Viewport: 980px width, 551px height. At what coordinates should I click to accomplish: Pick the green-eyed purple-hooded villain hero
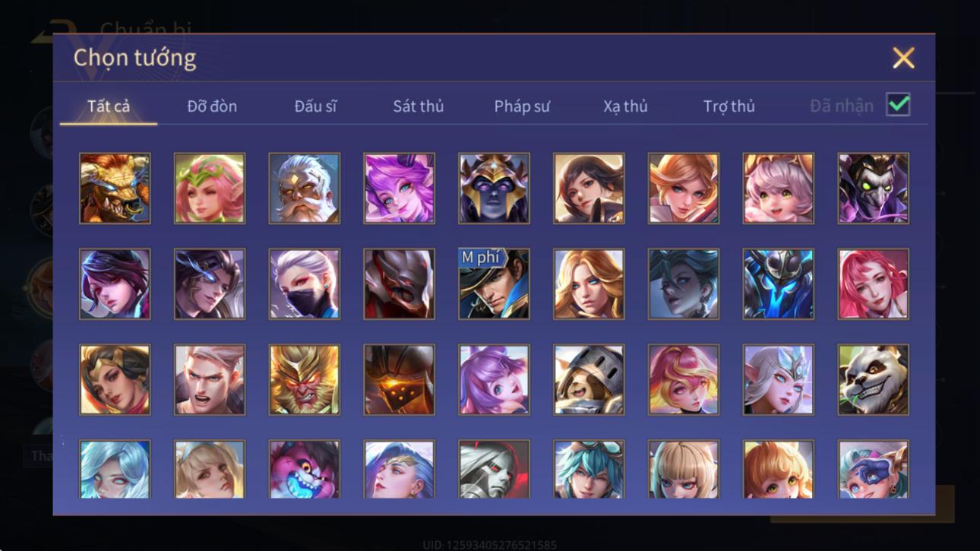[873, 188]
